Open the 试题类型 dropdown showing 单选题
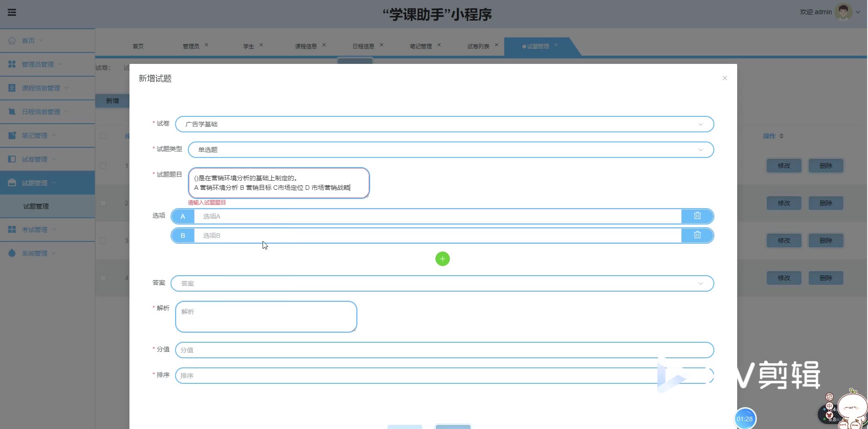Screen dimensions: 868x429 (450, 150)
